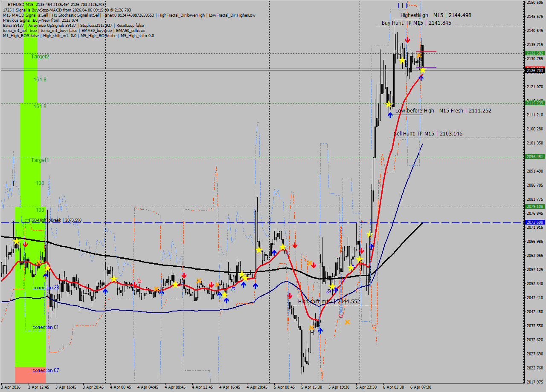Click the Target1 label in green zone

(40, 160)
